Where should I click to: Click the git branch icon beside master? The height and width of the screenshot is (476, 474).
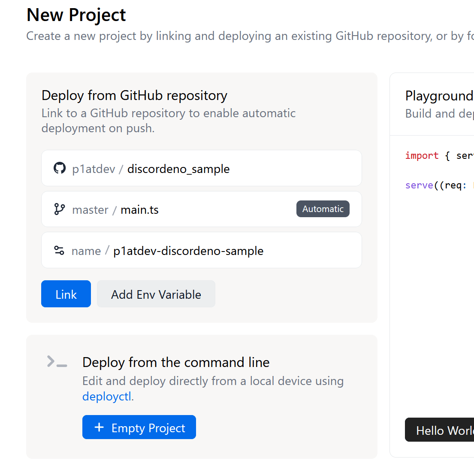(x=60, y=209)
